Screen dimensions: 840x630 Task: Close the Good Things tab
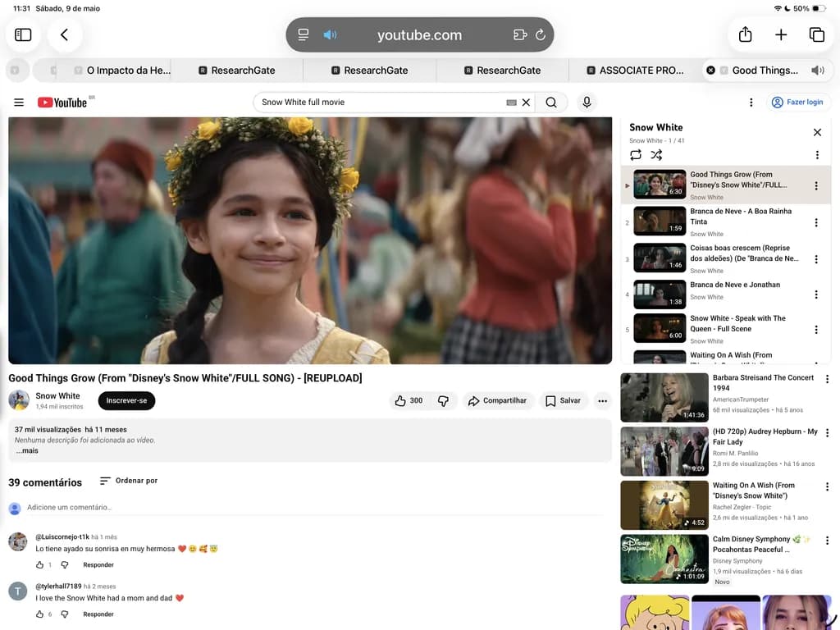pyautogui.click(x=711, y=71)
